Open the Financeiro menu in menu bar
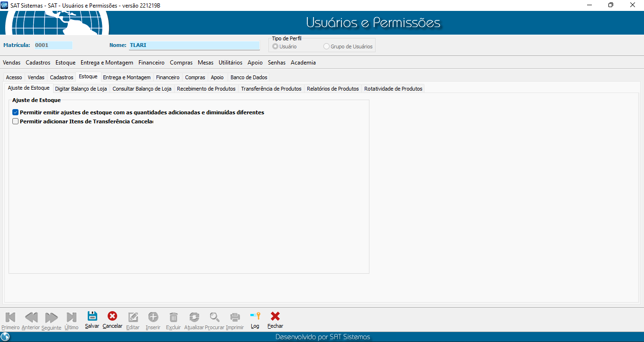Image resolution: width=644 pixels, height=342 pixels. pos(151,63)
